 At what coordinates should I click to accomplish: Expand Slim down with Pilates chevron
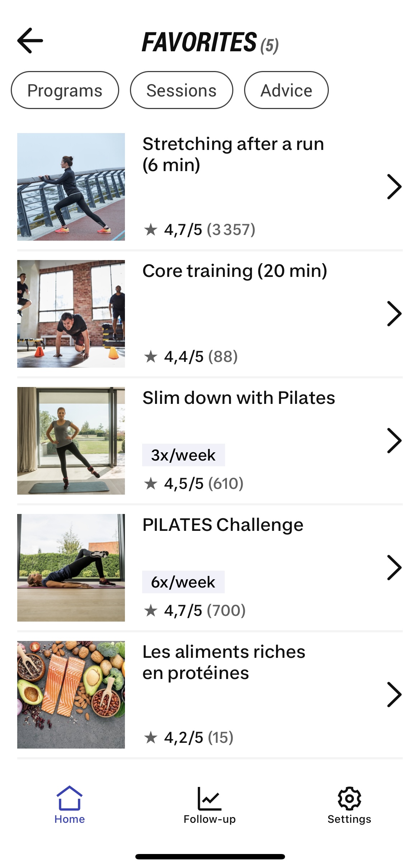click(x=394, y=440)
